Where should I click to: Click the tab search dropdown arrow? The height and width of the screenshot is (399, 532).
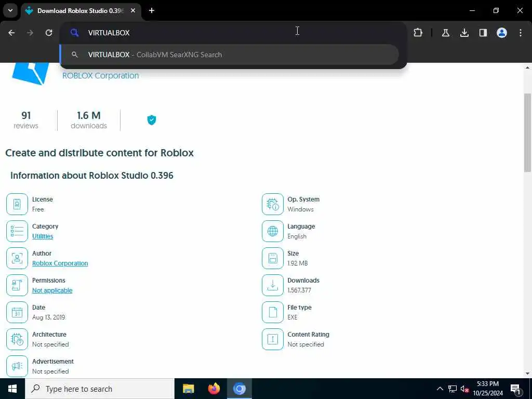(10, 10)
